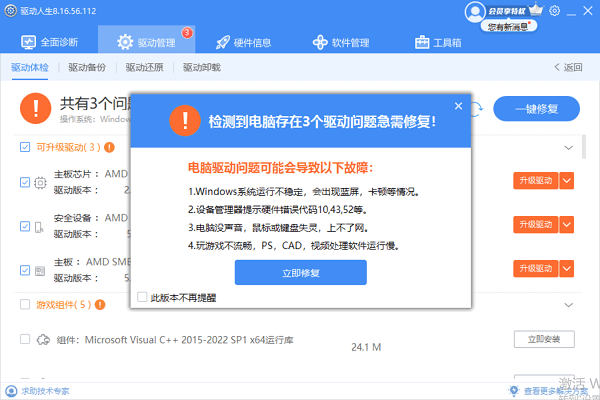Click 求助技术专家 link

coord(45,391)
